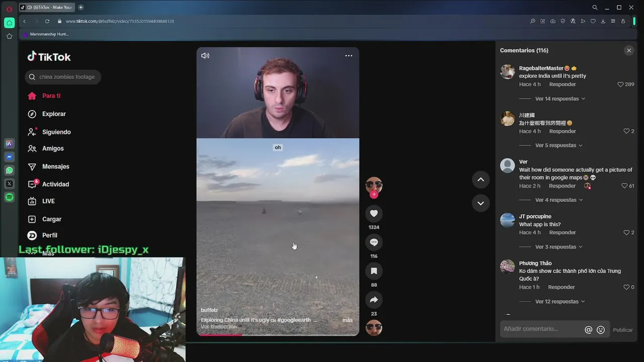Reply to JT porcupine's comment via Responder
644x362 pixels.
[x=562, y=233]
